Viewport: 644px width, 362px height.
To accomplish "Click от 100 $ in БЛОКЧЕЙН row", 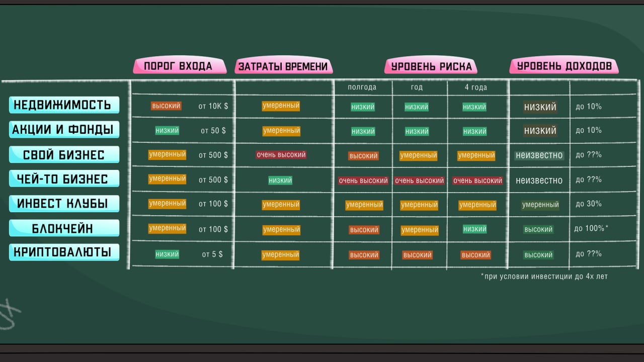I will click(x=213, y=229).
